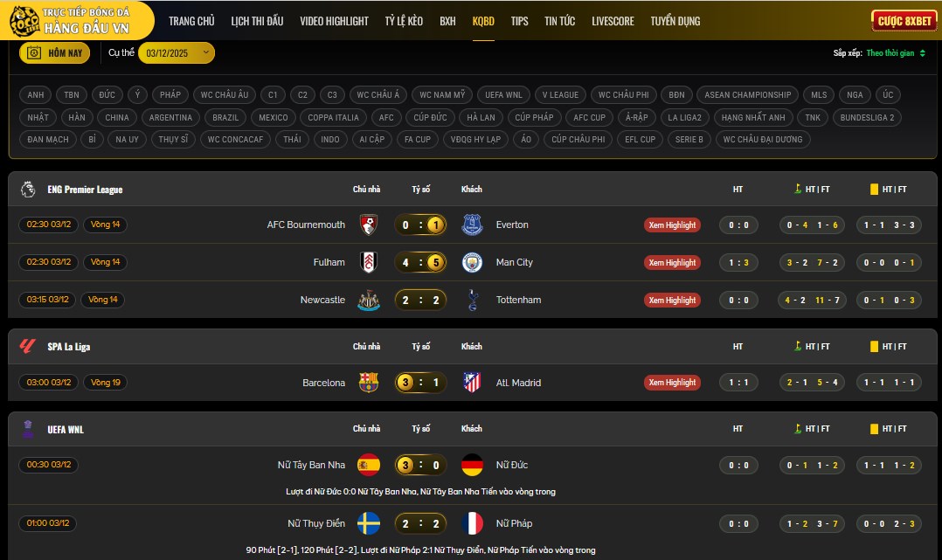The image size is (942, 560).
Task: Open the Livescore menu item
Action: (613, 21)
